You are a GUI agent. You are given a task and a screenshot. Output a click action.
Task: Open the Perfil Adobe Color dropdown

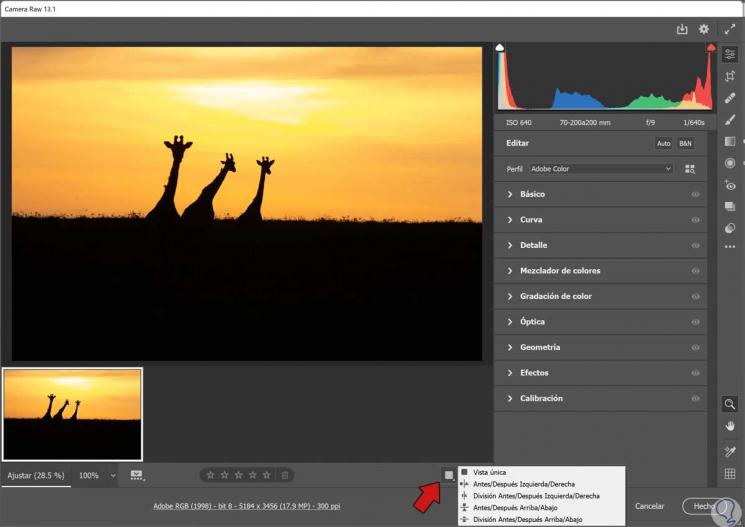(601, 169)
